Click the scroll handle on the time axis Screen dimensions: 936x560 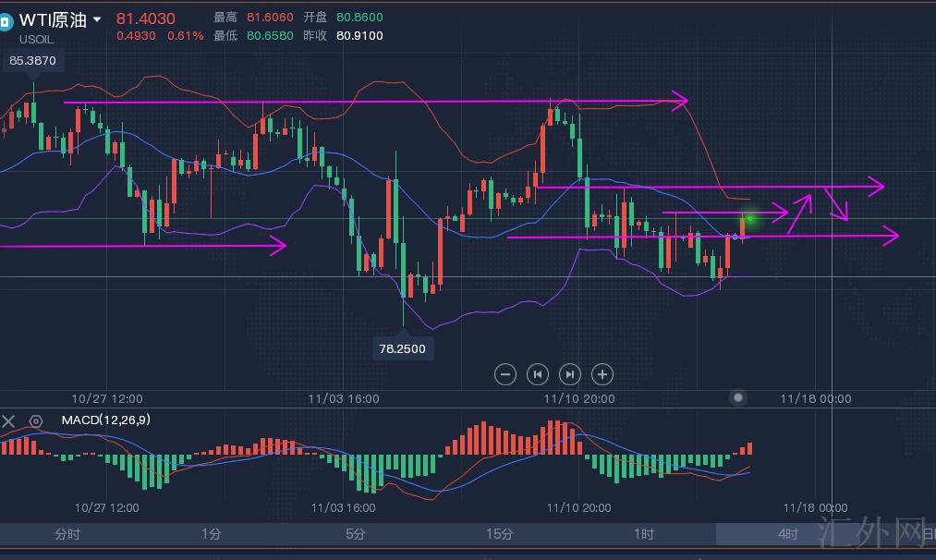(x=738, y=397)
